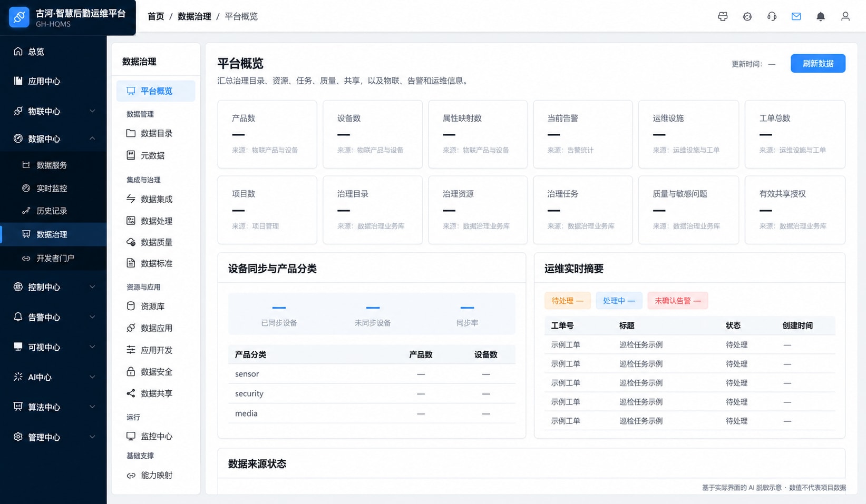
Task: Open the 质量与敏感问题 stat card
Action: (688, 210)
